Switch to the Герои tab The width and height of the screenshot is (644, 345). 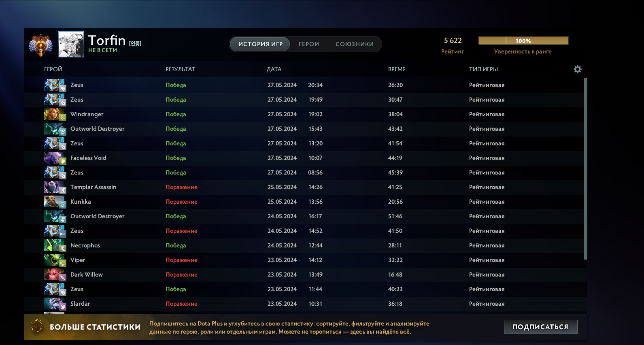pyautogui.click(x=309, y=44)
